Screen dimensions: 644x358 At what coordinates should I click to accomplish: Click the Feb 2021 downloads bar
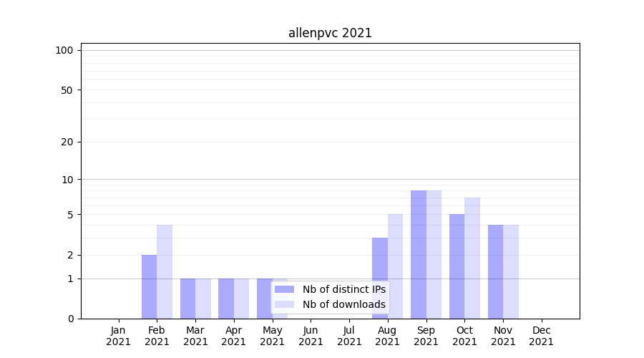[x=165, y=272]
